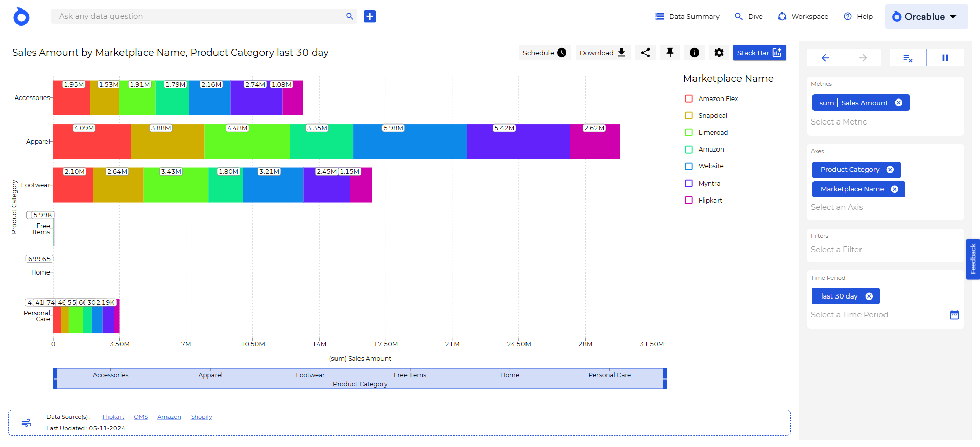Click the Download button
Viewport: 980px width, 447px height.
tap(603, 53)
